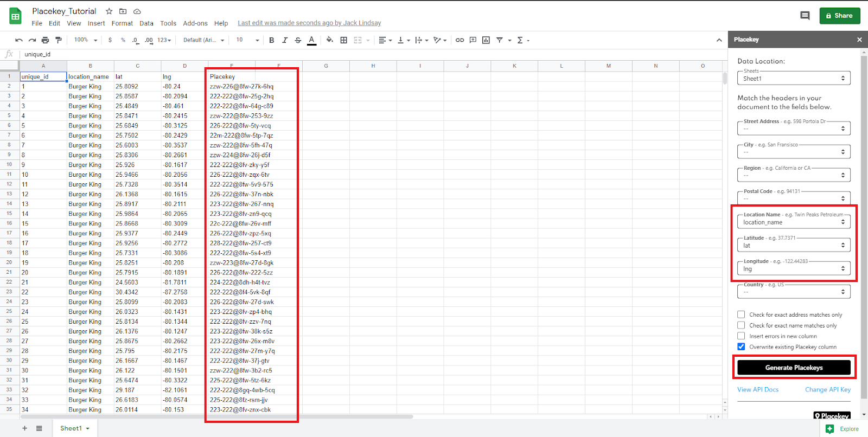Click the green Share button
This screenshot has height=437, width=868.
(x=839, y=16)
